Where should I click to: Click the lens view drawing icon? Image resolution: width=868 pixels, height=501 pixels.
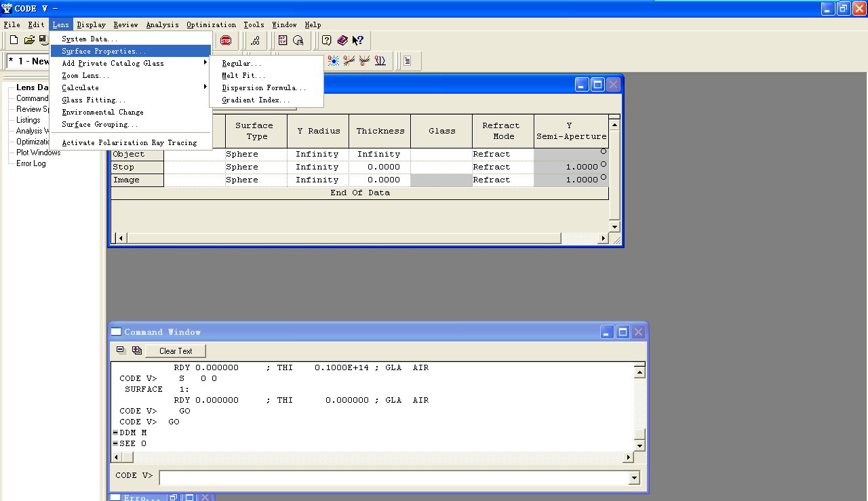tap(380, 61)
